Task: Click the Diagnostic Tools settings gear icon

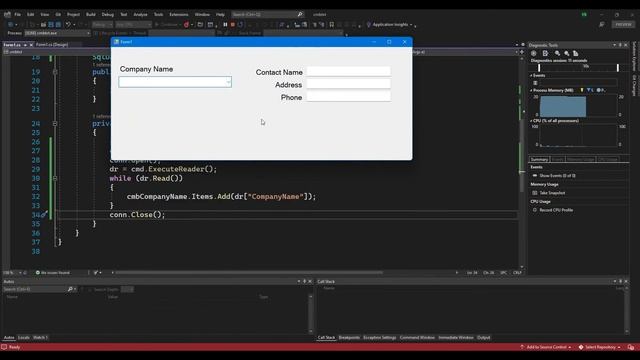Action: pyautogui.click(x=533, y=53)
